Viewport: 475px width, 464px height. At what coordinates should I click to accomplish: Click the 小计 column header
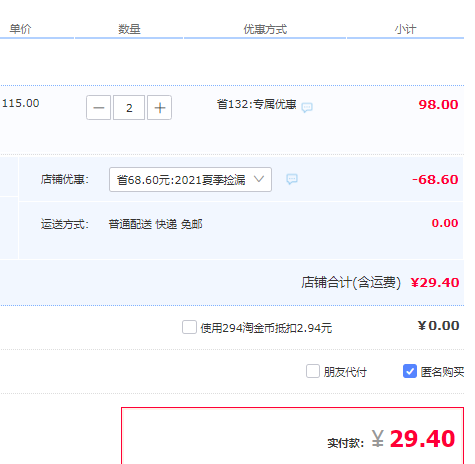tap(406, 29)
